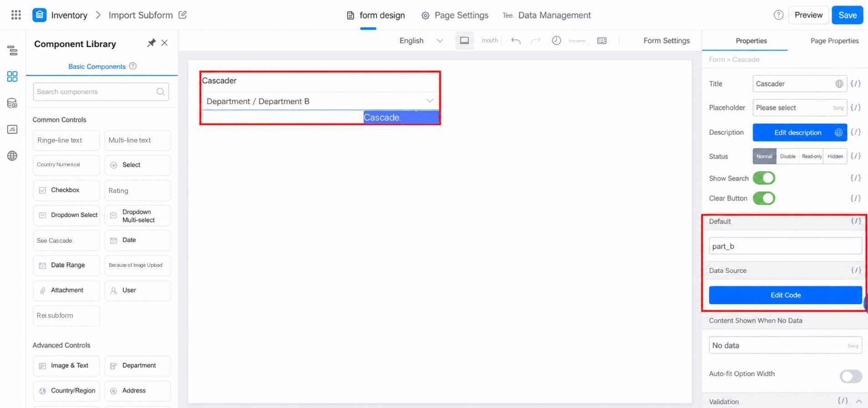Toggle the Clear Button switch
The image size is (868, 408).
(764, 198)
